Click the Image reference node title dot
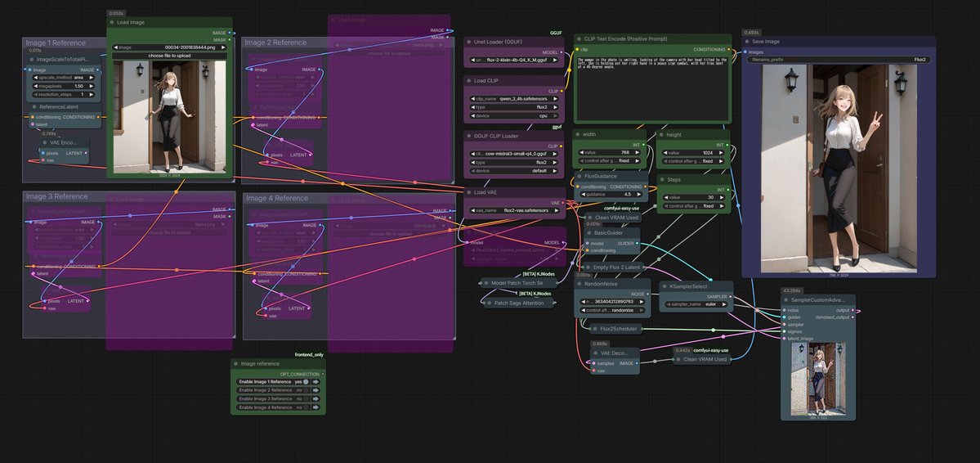This screenshot has width=980, height=463. [x=235, y=363]
